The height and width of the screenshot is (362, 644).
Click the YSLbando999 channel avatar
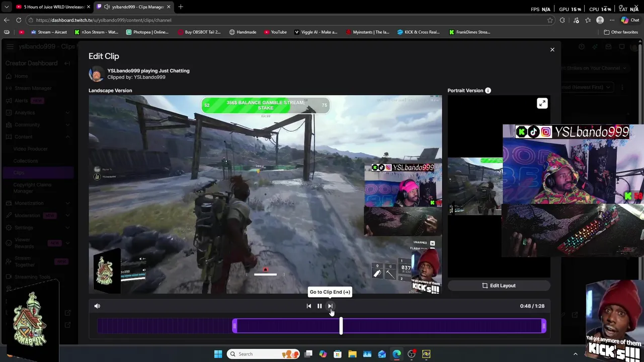point(96,74)
